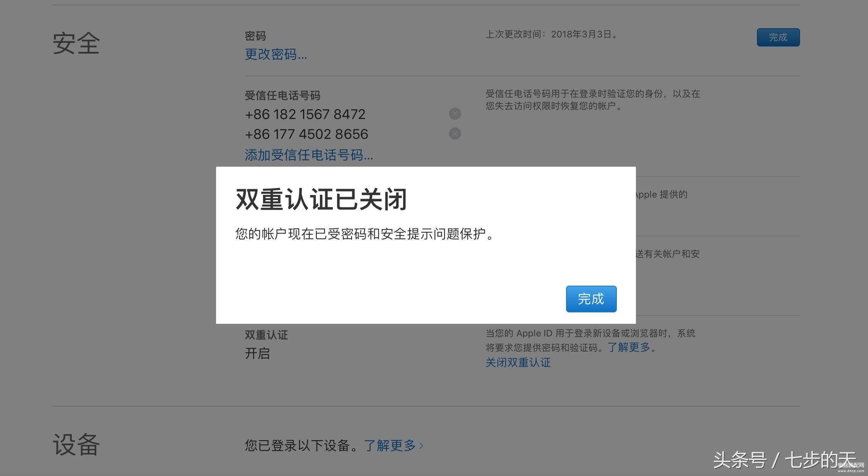Click the 双重认证已关闭 dialog title
Image resolution: width=868 pixels, height=476 pixels.
(321, 199)
